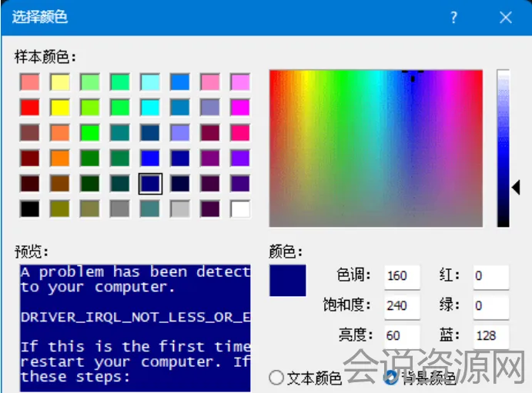Select the black sample swatch
This screenshot has height=393, width=532.
pos(30,208)
